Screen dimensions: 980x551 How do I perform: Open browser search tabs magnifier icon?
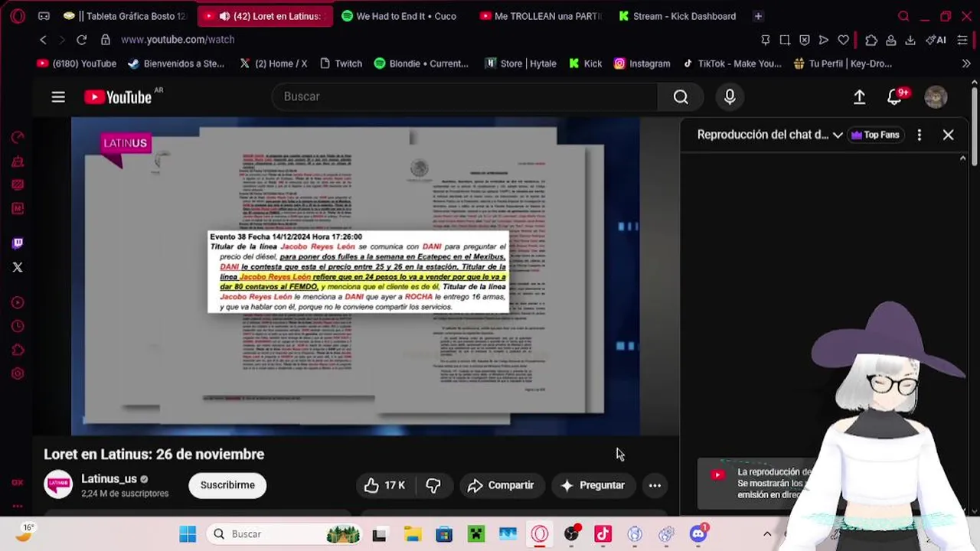[x=903, y=16]
